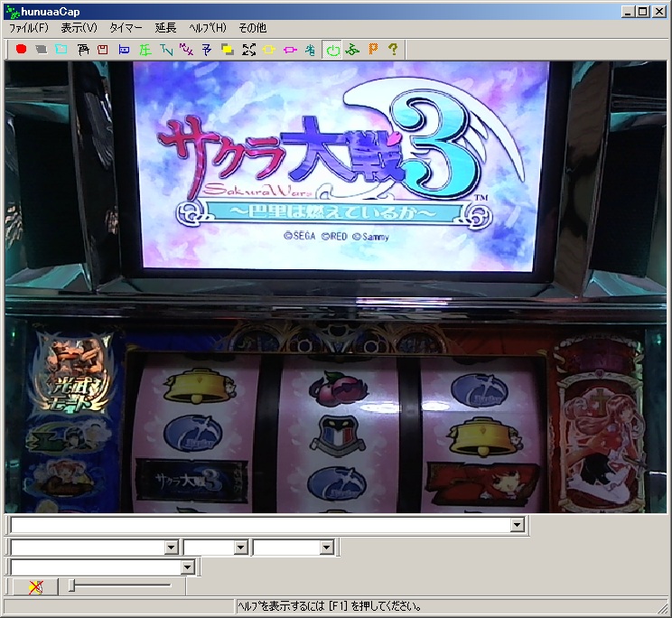
Task: Click the cyan folder icon in toolbar
Action: point(61,50)
